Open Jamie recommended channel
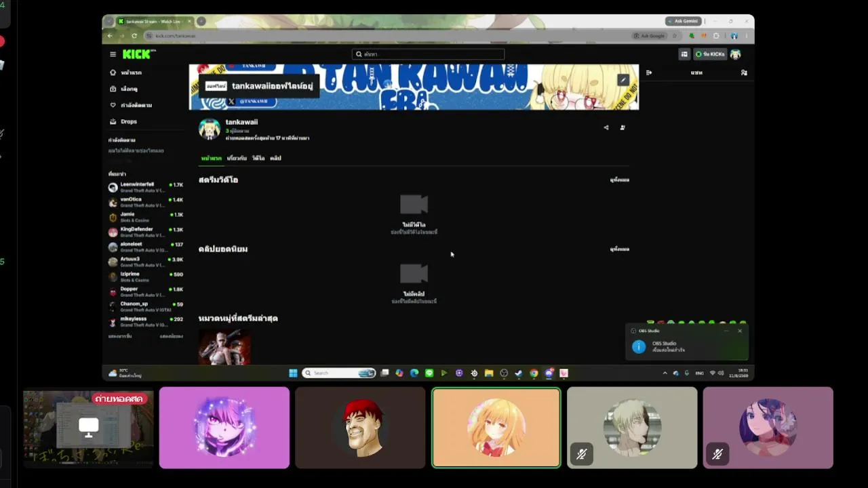The width and height of the screenshot is (868, 488). [146, 217]
